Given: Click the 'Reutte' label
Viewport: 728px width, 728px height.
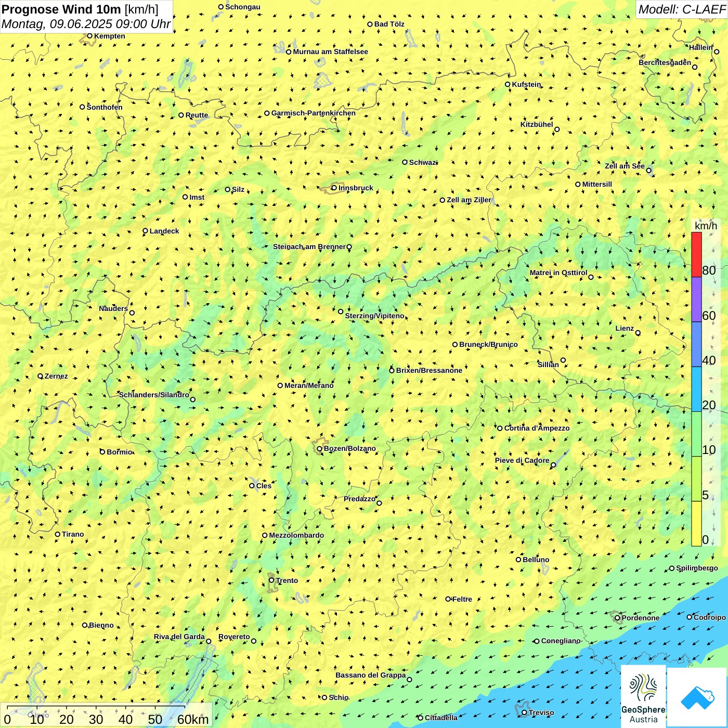Looking at the screenshot, I should coord(197,115).
